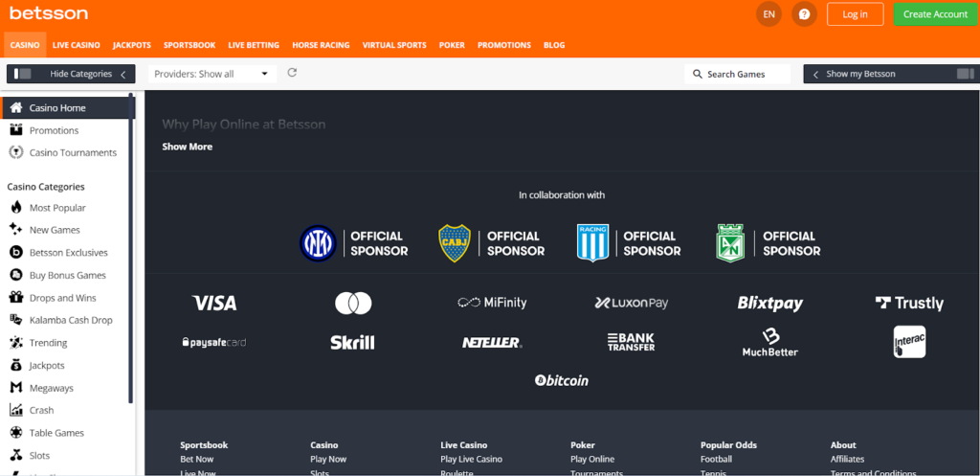Switch to the Live Casino tab
The image size is (980, 476).
point(76,45)
